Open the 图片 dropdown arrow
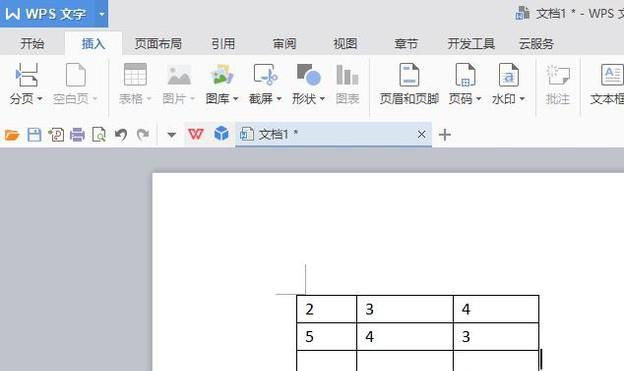Image resolution: width=624 pixels, height=371 pixels. tap(192, 99)
